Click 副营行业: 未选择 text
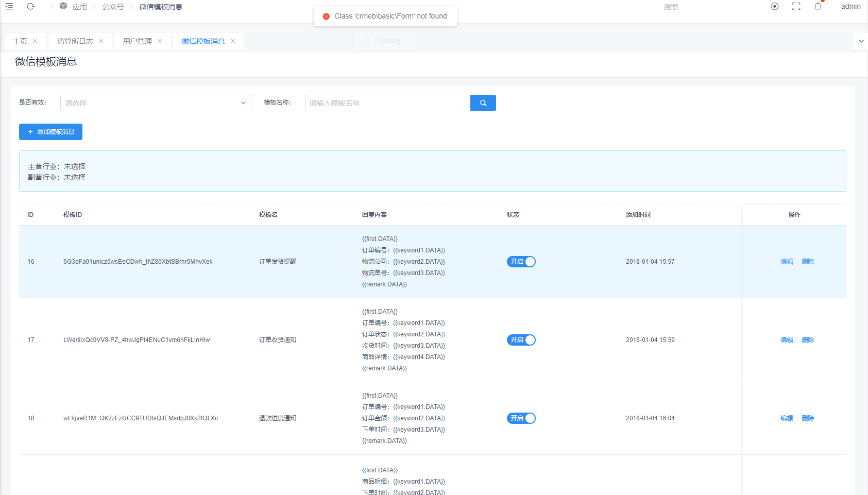 point(57,177)
